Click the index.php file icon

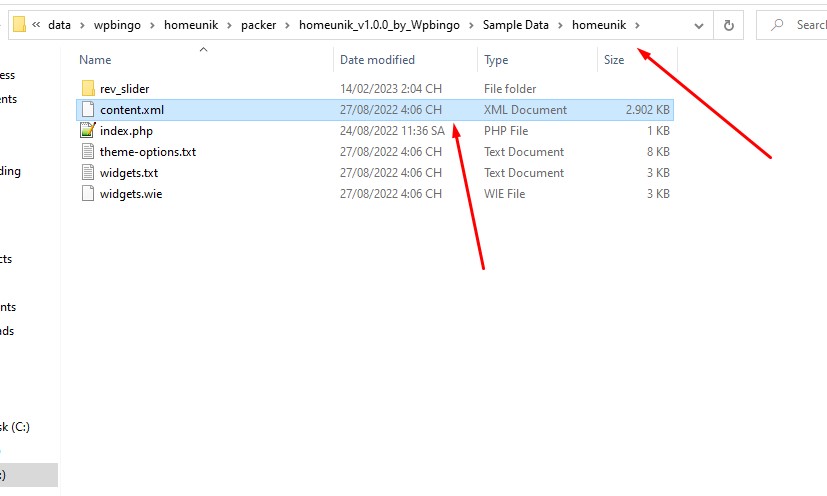tap(88, 130)
